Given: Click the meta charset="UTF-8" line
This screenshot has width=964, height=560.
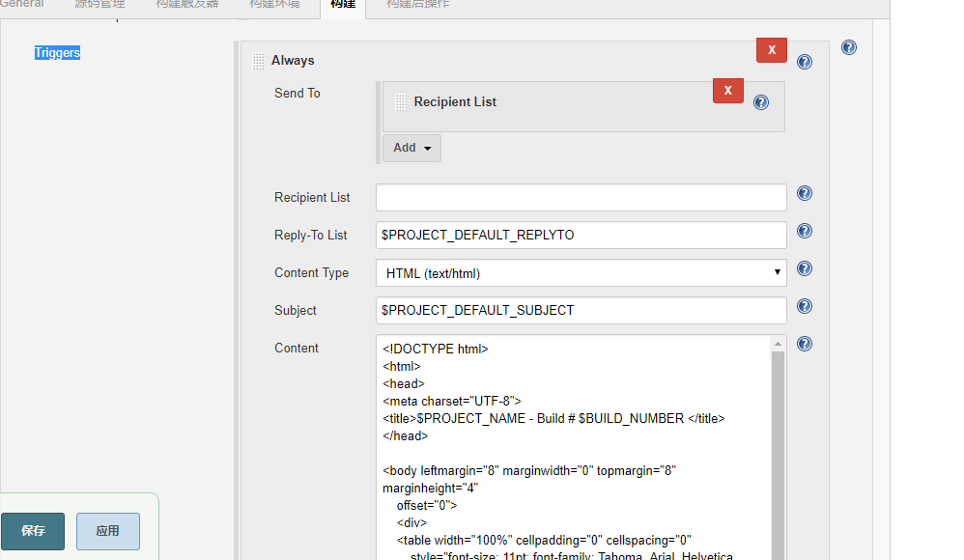Looking at the screenshot, I should [452, 401].
